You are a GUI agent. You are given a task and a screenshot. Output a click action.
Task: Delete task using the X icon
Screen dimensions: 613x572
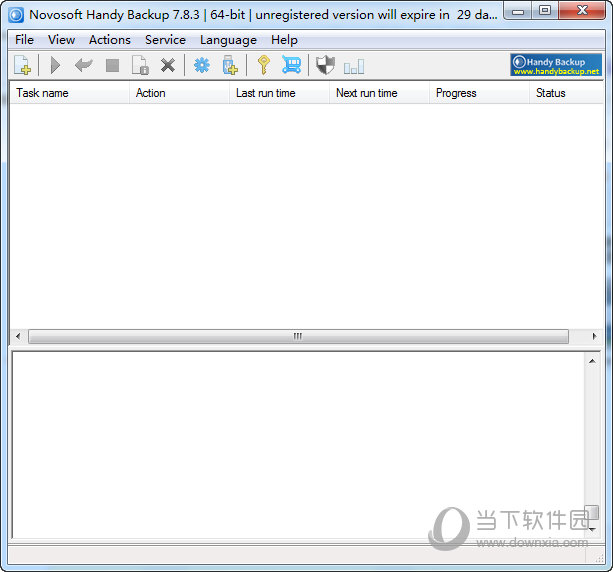click(168, 65)
